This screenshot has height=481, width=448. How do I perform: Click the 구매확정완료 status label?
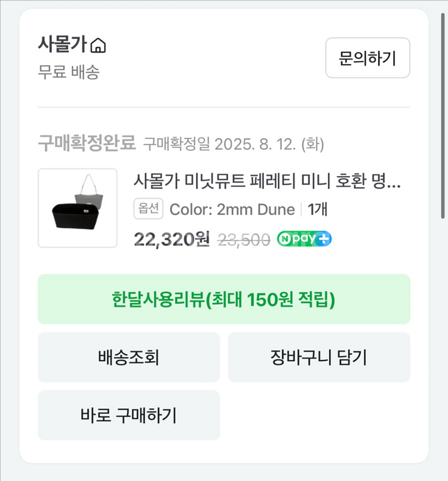[x=87, y=143]
